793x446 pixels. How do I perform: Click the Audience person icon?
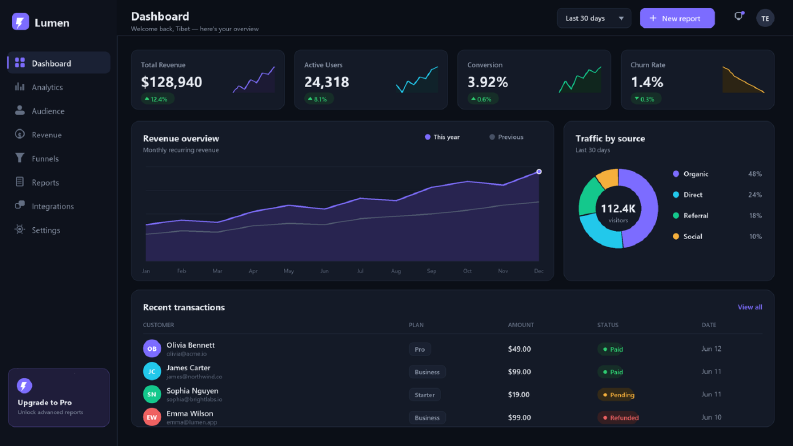tap(20, 110)
